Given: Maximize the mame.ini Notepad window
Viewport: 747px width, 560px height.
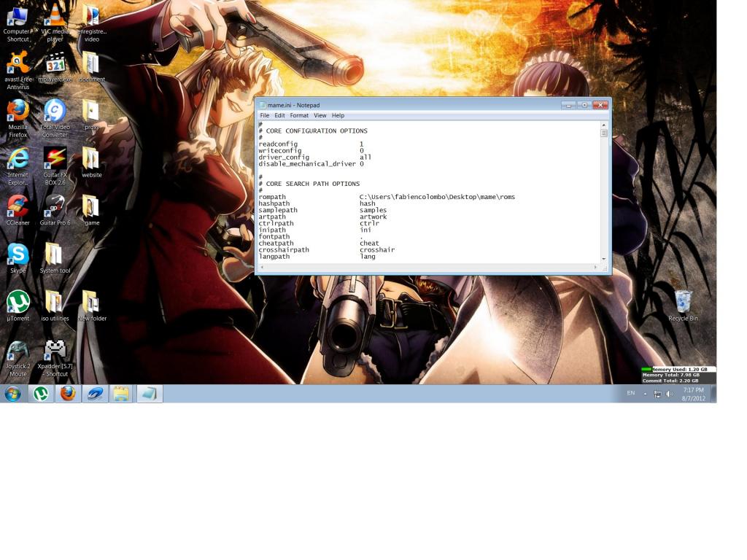Looking at the screenshot, I should 584,105.
